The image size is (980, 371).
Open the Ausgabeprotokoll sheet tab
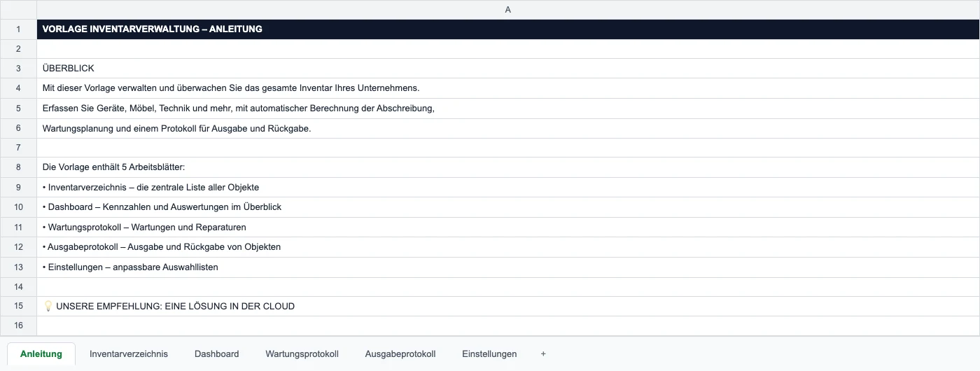click(x=400, y=353)
